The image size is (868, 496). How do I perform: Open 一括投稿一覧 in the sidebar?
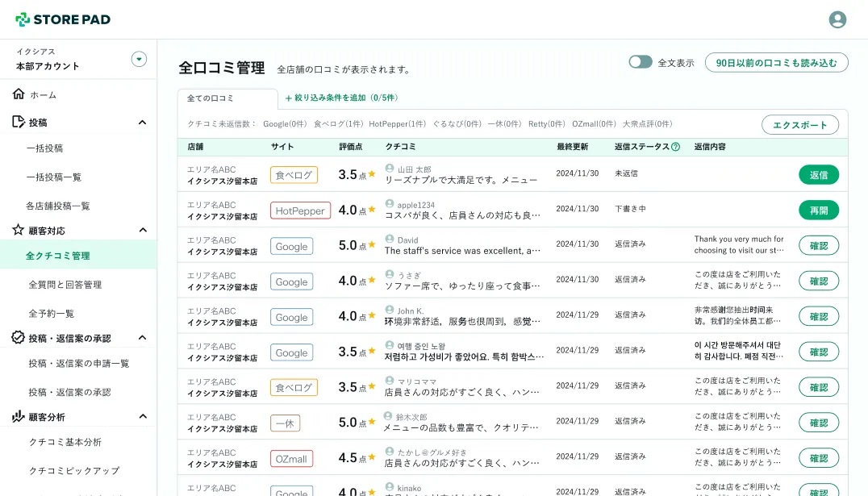click(54, 177)
